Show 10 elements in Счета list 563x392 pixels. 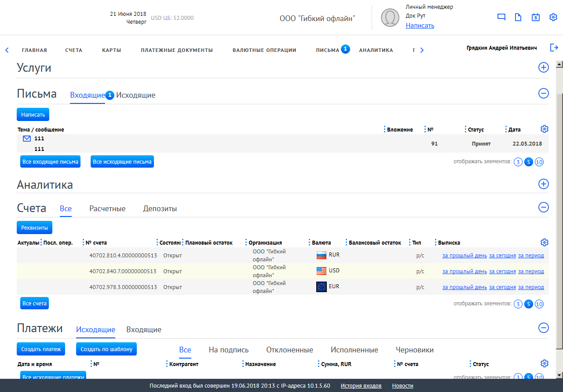coord(539,304)
